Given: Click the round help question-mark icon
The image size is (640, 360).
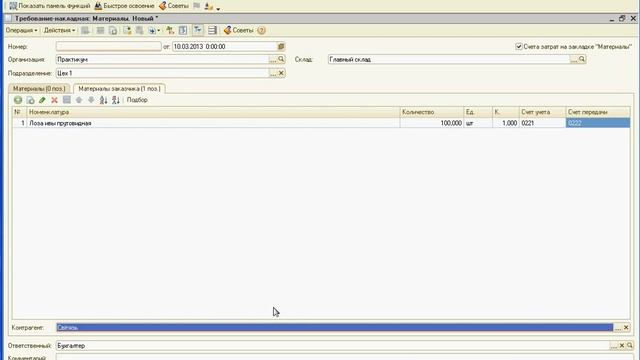Looking at the screenshot, I should (262, 31).
